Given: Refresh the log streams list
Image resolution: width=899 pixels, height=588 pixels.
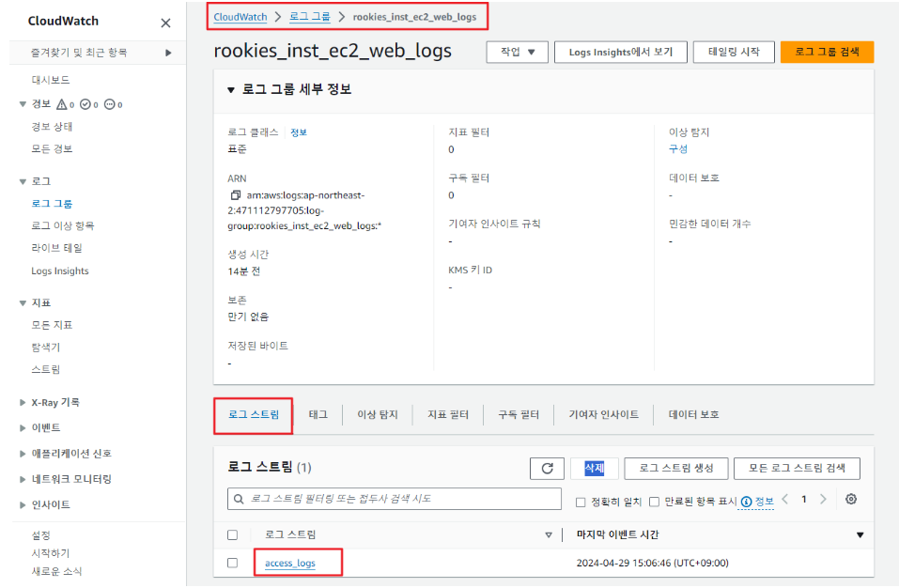Looking at the screenshot, I should point(547,468).
